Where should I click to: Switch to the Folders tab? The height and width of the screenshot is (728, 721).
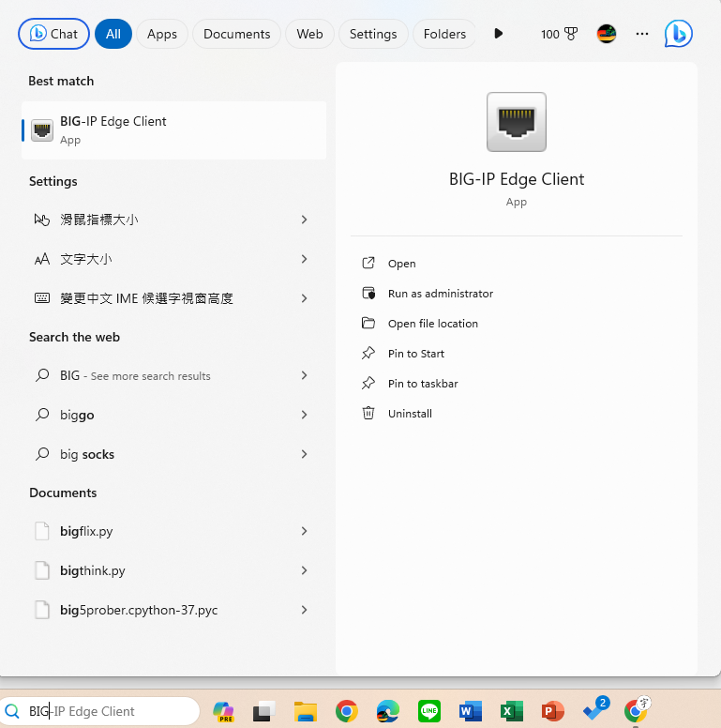pyautogui.click(x=444, y=34)
